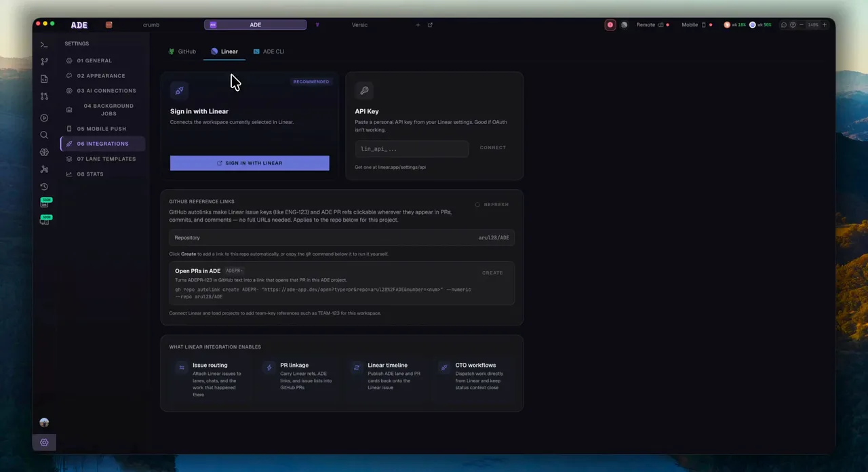Select the ADE project tab
Image resolution: width=868 pixels, height=472 pixels.
(x=255, y=25)
